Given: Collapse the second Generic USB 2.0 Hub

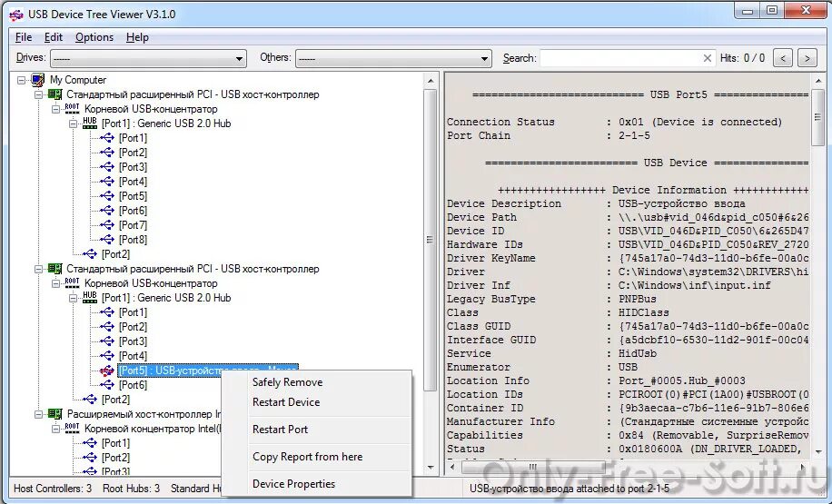Looking at the screenshot, I should 73,298.
